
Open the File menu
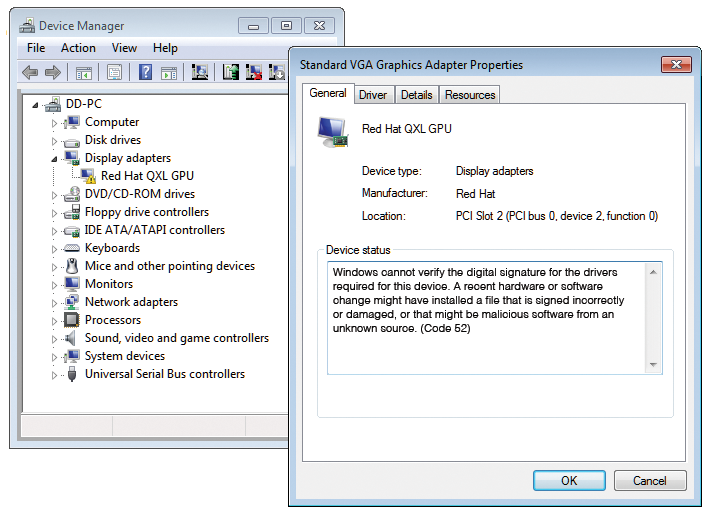36,48
